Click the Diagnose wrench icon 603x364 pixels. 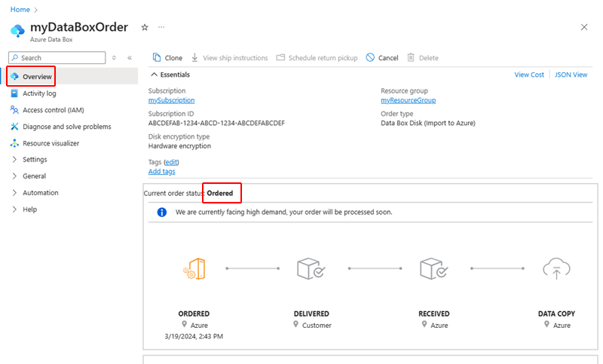[x=14, y=127]
